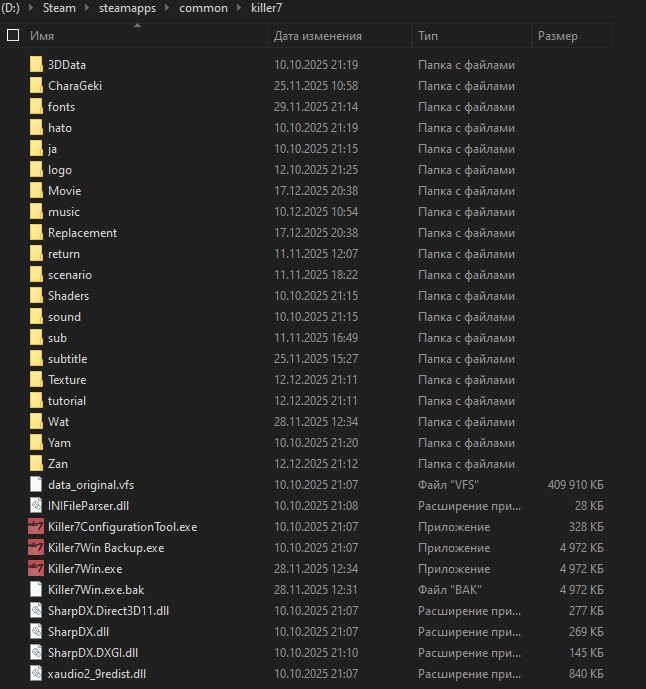This screenshot has height=689, width=646.
Task: Select the sub folder name
Action: pyautogui.click(x=58, y=338)
